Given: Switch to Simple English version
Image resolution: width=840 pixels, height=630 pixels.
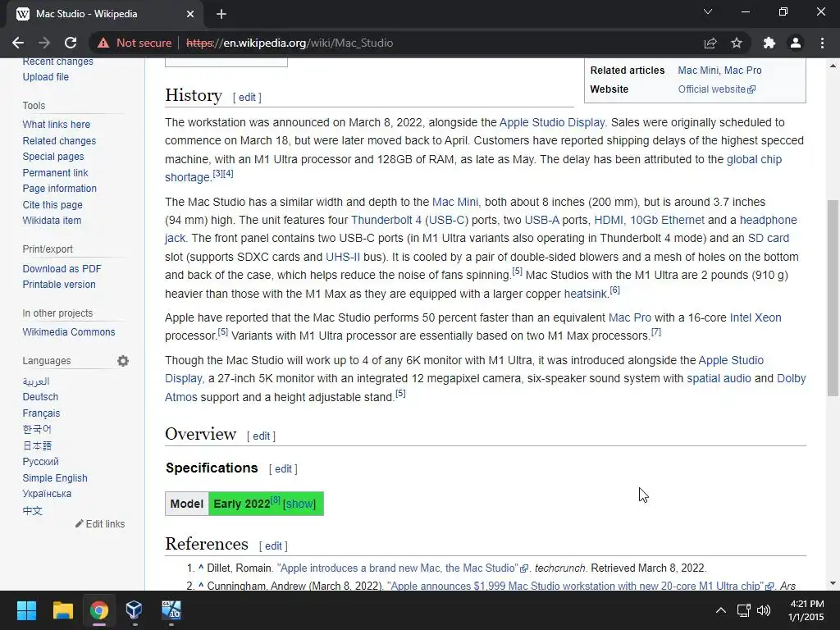Looking at the screenshot, I should click(55, 478).
